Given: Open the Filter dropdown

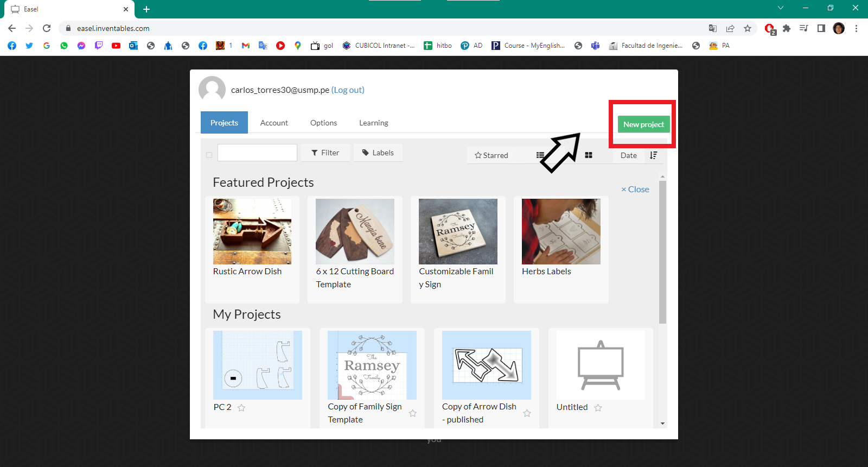Looking at the screenshot, I should point(325,153).
